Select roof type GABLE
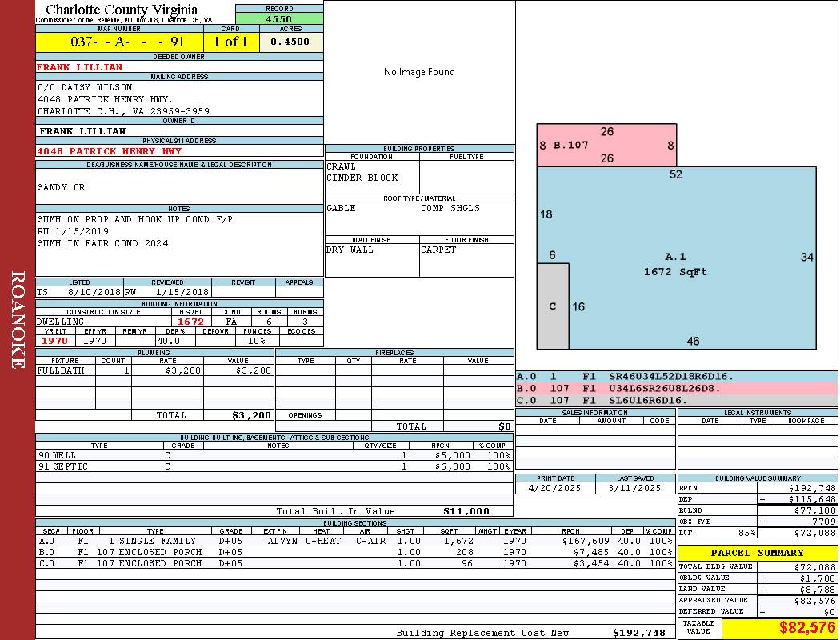 (x=341, y=208)
